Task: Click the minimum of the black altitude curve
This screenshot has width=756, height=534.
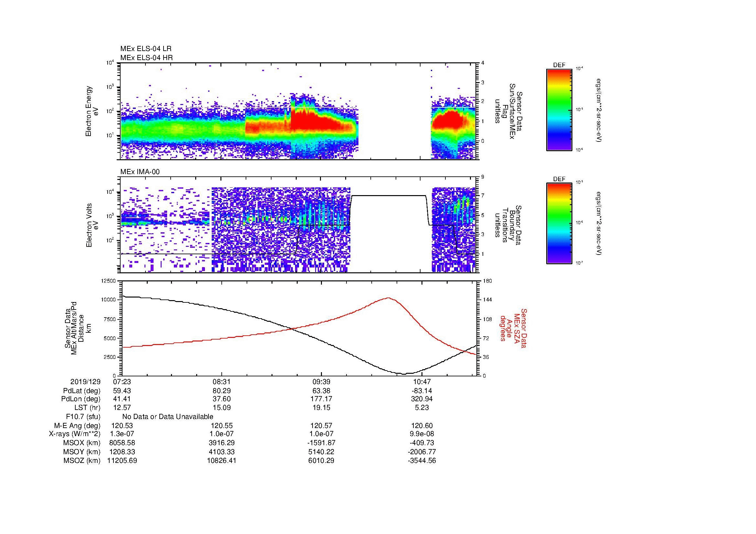Action: [405, 373]
